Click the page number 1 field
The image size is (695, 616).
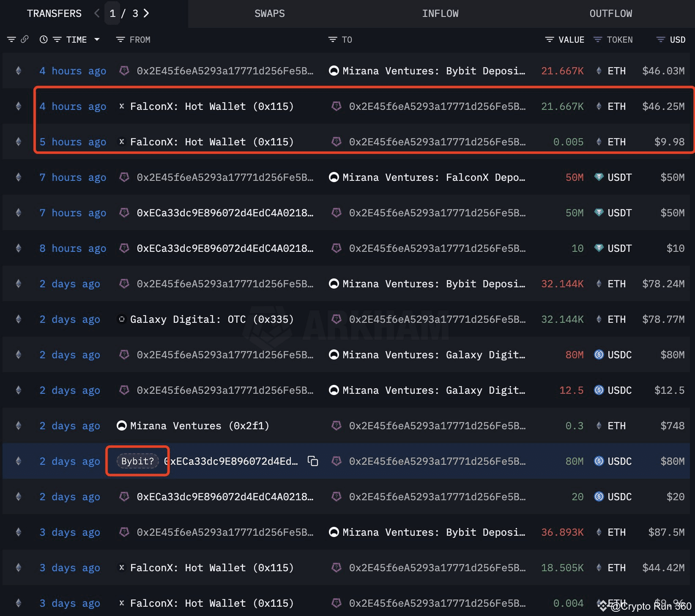(112, 13)
